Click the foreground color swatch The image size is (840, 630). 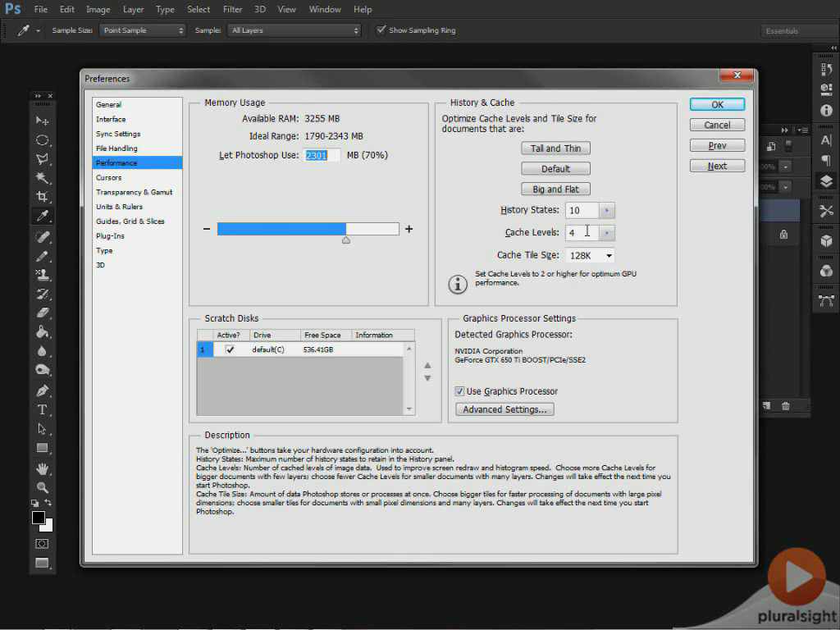click(38, 518)
